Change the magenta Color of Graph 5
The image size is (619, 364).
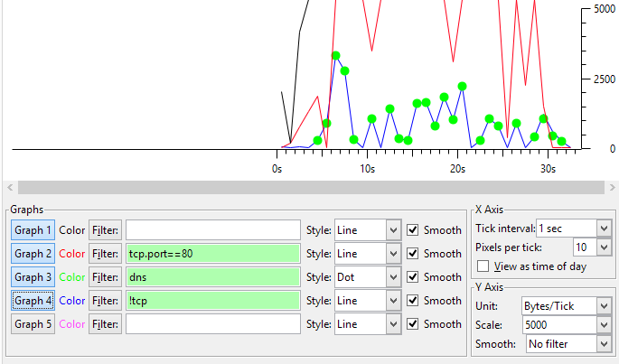(72, 324)
